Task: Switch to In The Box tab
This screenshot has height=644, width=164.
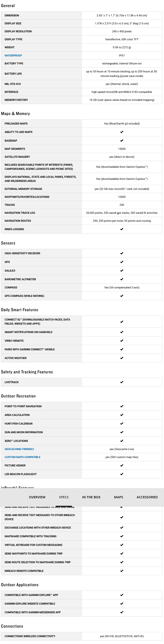Action: tap(91, 497)
